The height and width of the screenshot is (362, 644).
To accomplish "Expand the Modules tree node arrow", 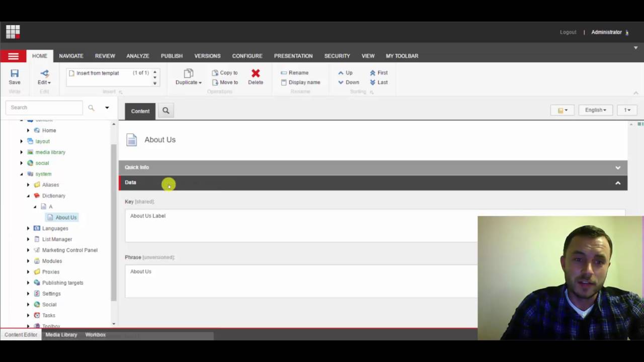I will pos(28,261).
